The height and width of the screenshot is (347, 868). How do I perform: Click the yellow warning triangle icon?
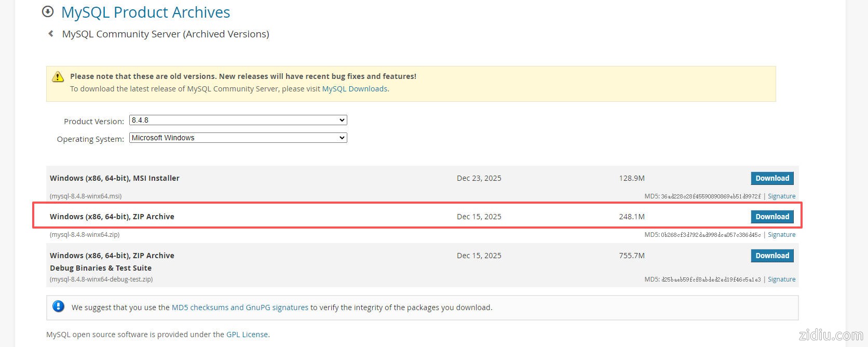pyautogui.click(x=58, y=77)
